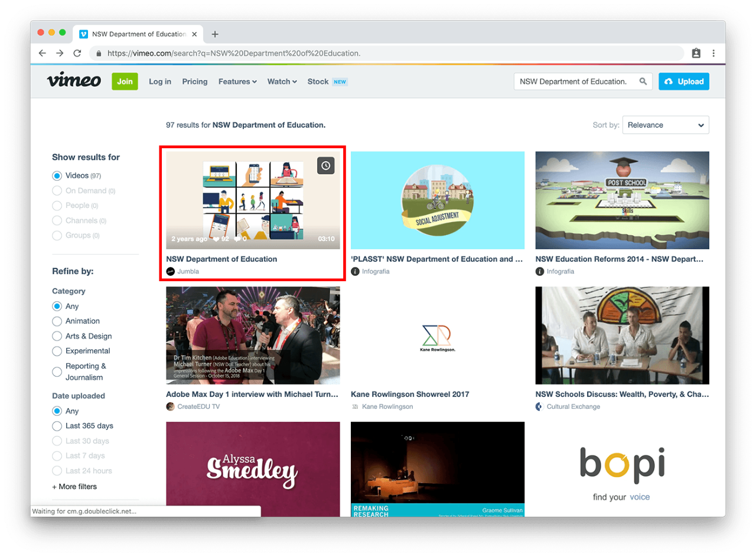756x557 pixels.
Task: Select the NSW Department of Education browser tab
Action: pyautogui.click(x=139, y=34)
